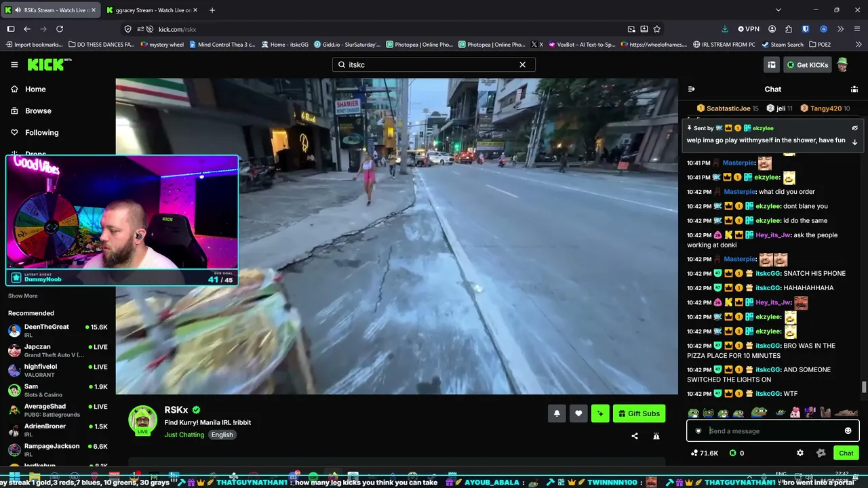Click the English language tag

[x=222, y=434]
